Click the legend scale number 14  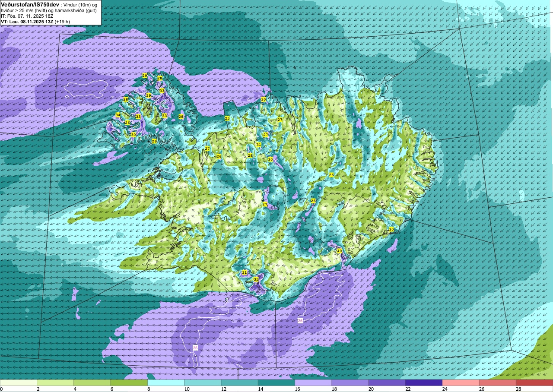[261, 389]
